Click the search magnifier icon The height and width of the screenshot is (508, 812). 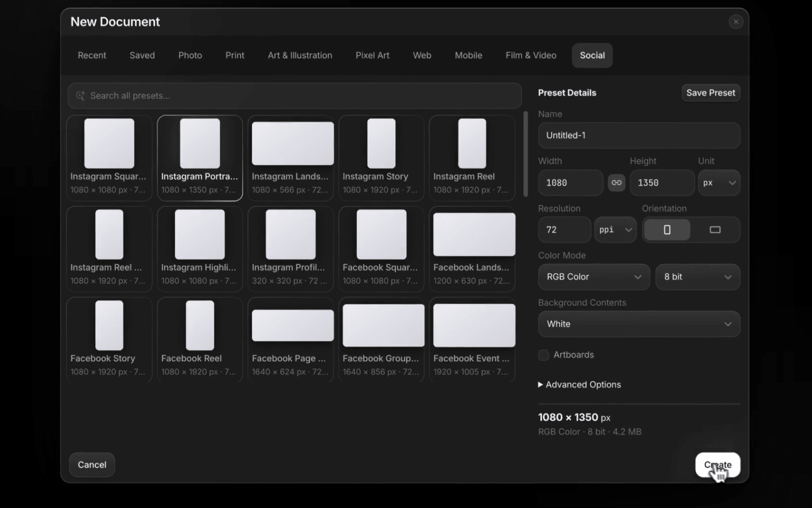80,96
